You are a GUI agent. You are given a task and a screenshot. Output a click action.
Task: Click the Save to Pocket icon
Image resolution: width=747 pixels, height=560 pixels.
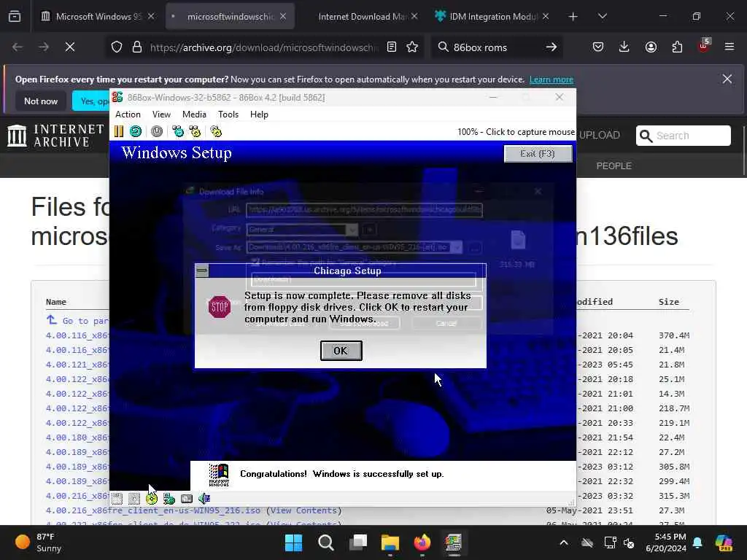598,47
